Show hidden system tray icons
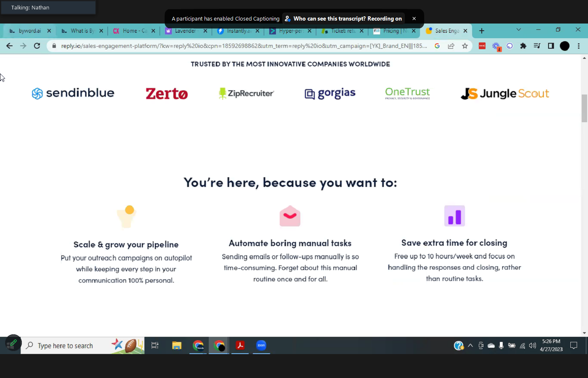This screenshot has height=378, width=588. tap(470, 346)
